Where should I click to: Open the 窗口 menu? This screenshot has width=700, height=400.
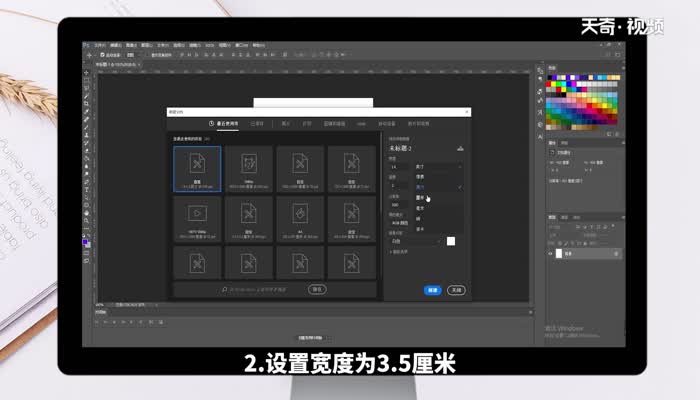pyautogui.click(x=242, y=46)
